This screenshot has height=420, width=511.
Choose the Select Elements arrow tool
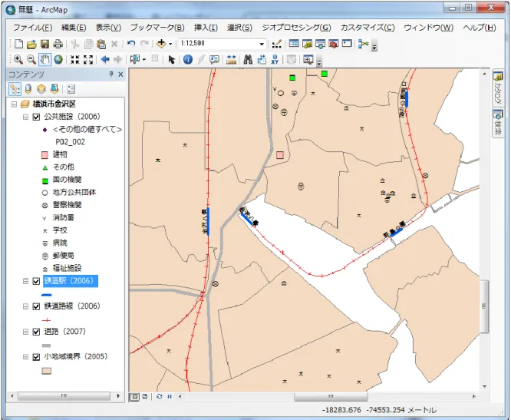coord(171,59)
